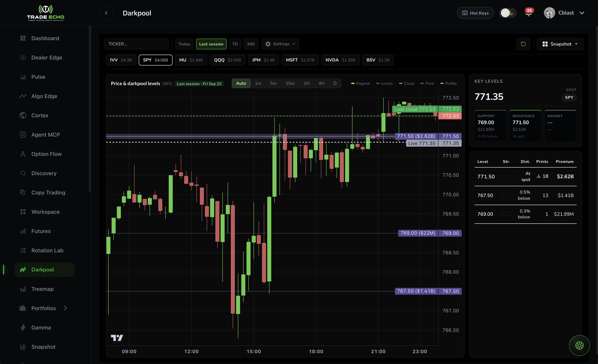
Task: Click the refresh data icon
Action: point(523,44)
